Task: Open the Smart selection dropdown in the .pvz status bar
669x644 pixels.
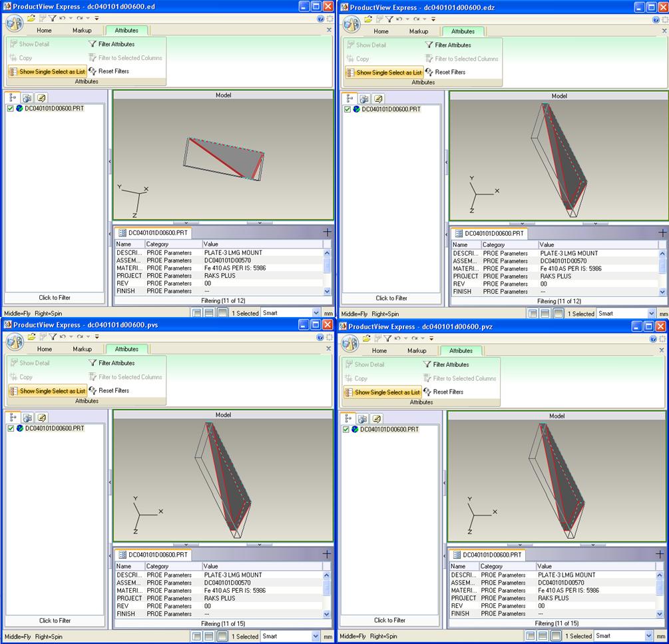Action: click(x=648, y=636)
